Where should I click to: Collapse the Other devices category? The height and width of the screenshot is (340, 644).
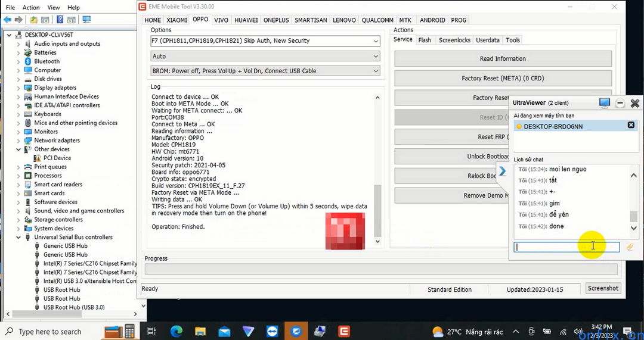[18, 149]
